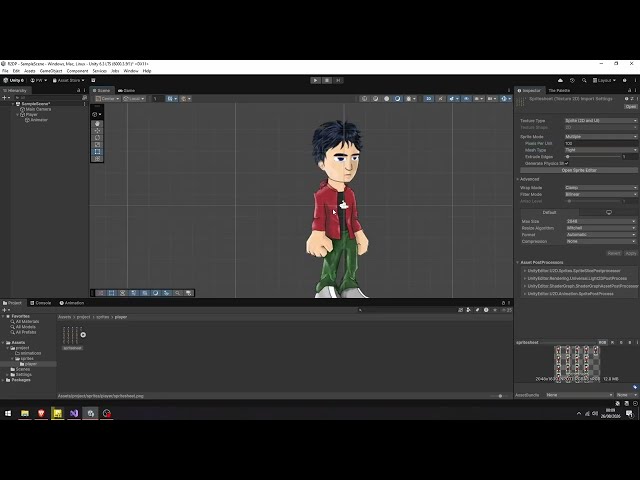This screenshot has height=480, width=640.
Task: Open the GameObject menu
Action: [51, 71]
